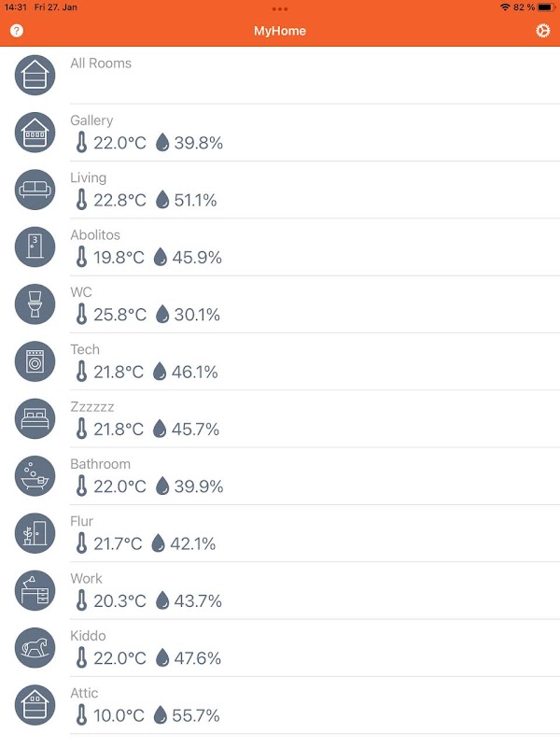Open the Gallery room row
The width and height of the screenshot is (560, 747).
coord(280,133)
